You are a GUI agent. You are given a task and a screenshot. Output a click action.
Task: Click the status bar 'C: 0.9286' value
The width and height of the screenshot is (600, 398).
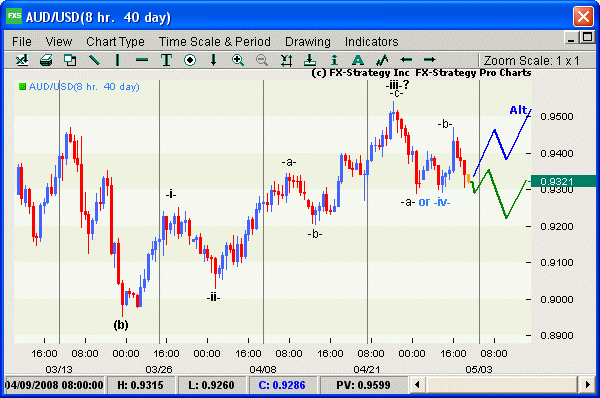282,385
